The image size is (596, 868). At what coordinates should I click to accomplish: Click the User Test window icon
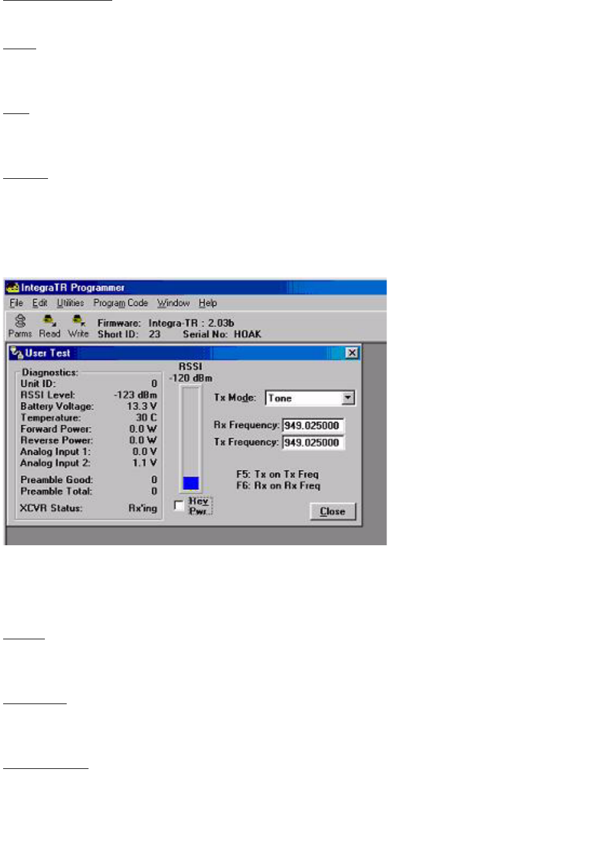pos(17,353)
